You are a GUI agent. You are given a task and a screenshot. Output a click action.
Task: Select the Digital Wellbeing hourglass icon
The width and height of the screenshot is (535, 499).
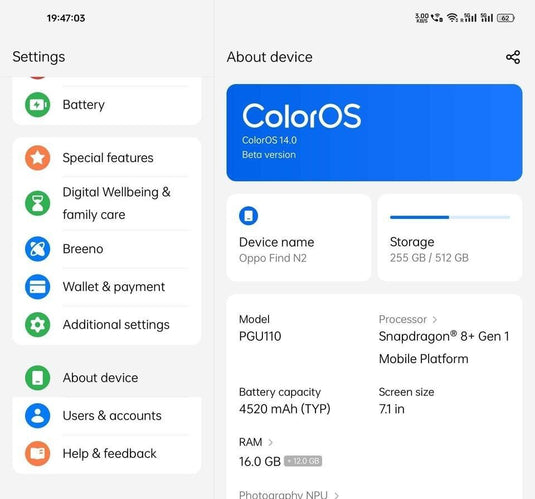(x=38, y=203)
